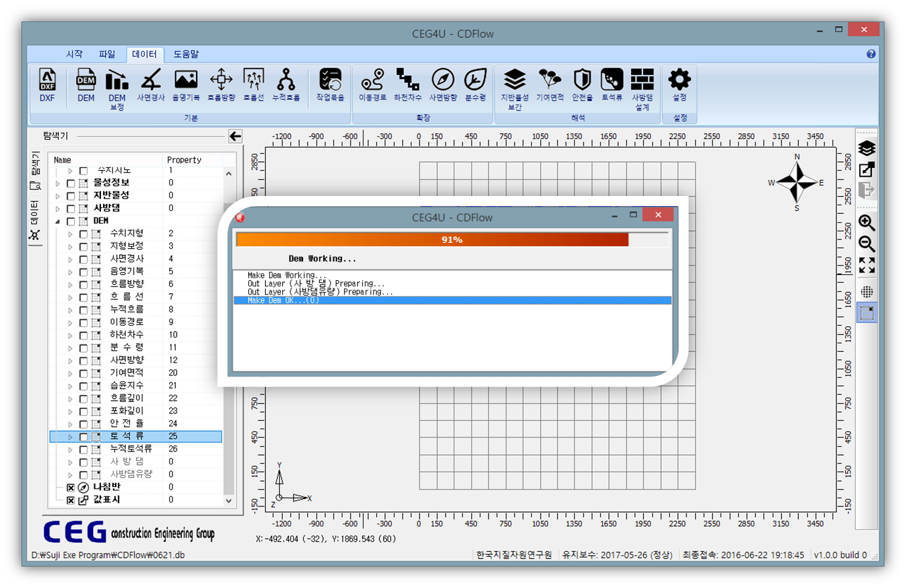The height and width of the screenshot is (588, 906).
Task: Run the 사면경사 slope tool
Action: tap(151, 86)
